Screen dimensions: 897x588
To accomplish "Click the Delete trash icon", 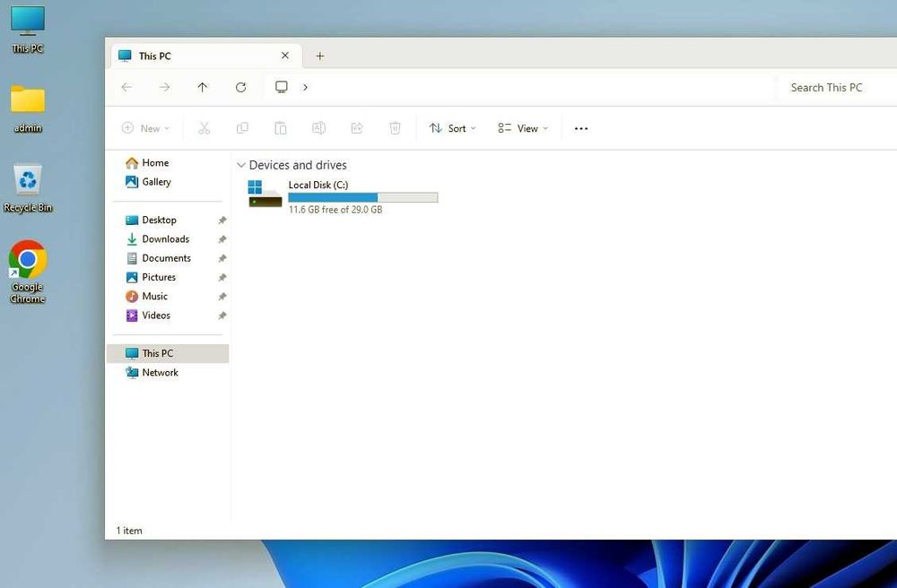I will (x=395, y=128).
